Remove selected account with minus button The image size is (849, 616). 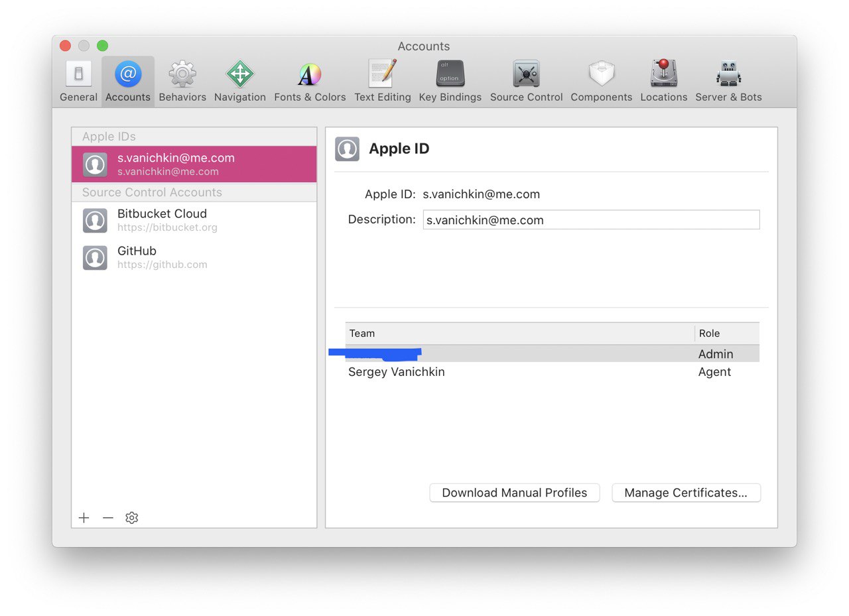click(108, 518)
